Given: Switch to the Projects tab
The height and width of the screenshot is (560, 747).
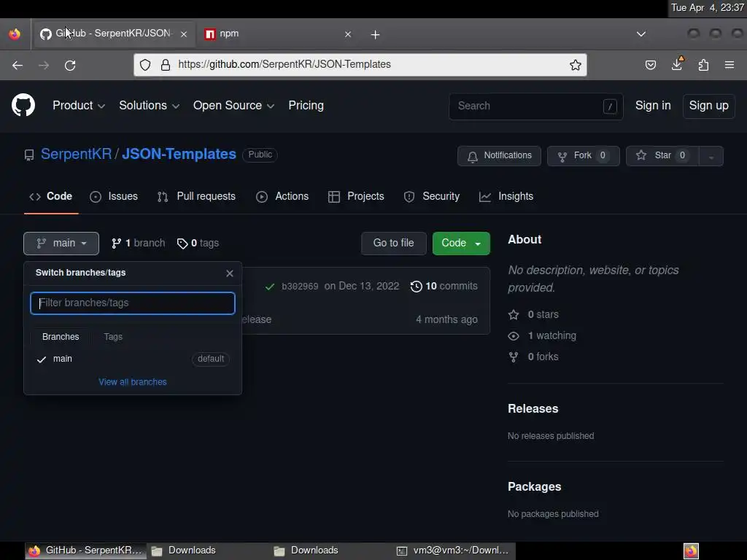Looking at the screenshot, I should pos(356,197).
